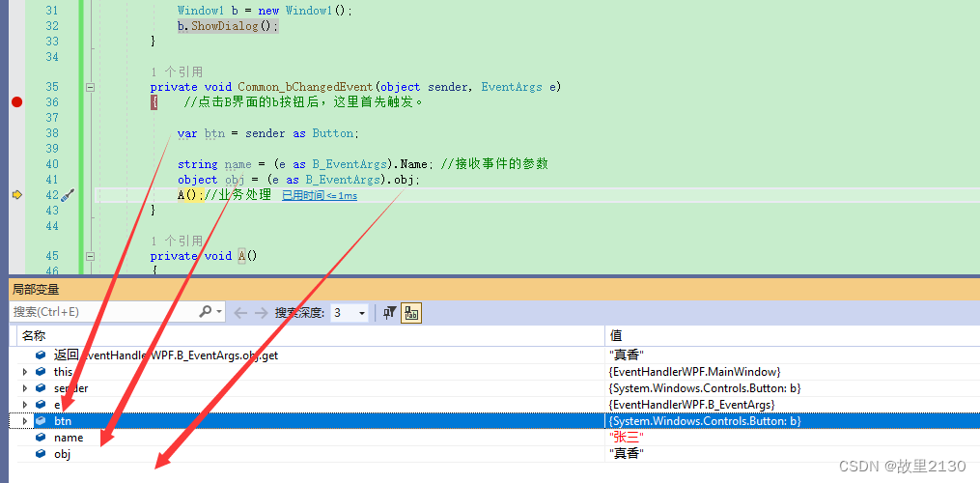Viewport: 980px width, 483px height.
Task: Click the cube icon of the 'e' variable
Action: pos(41,404)
